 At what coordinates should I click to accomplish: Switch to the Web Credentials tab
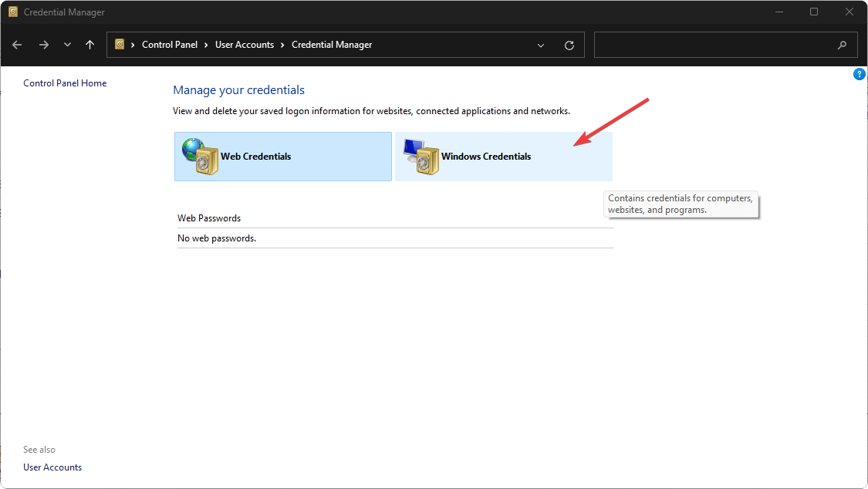(x=255, y=157)
